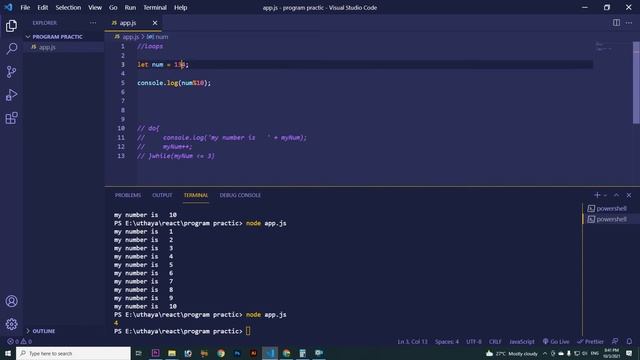The height and width of the screenshot is (360, 640).
Task: Open the Run and Debug view
Action: point(11,95)
